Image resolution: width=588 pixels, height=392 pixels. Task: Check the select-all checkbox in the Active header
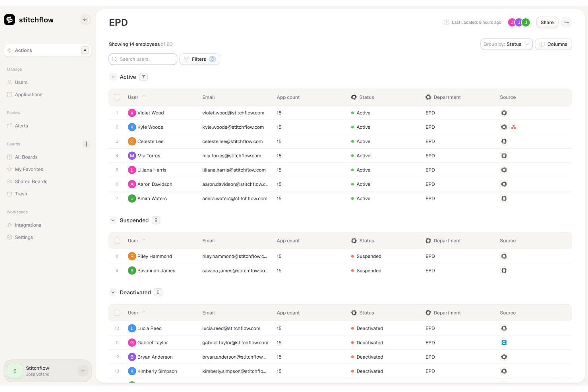tap(117, 97)
